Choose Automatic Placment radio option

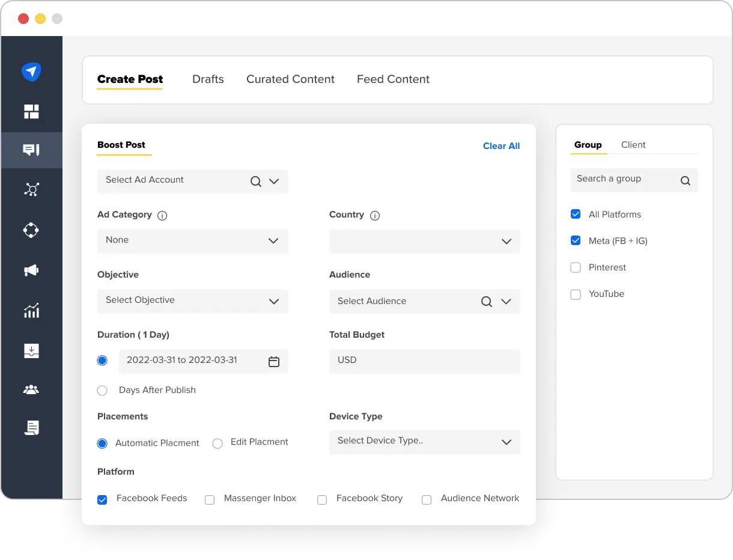[x=102, y=443]
